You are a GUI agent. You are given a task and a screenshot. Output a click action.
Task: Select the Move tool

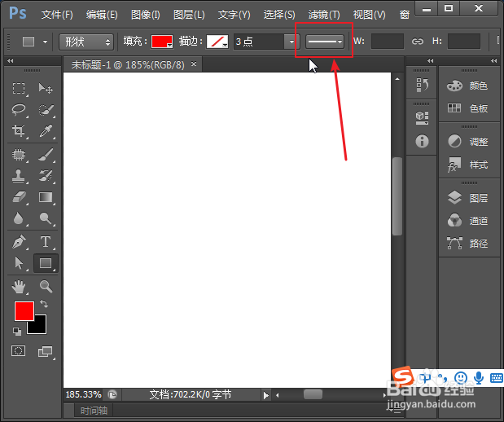pos(46,88)
